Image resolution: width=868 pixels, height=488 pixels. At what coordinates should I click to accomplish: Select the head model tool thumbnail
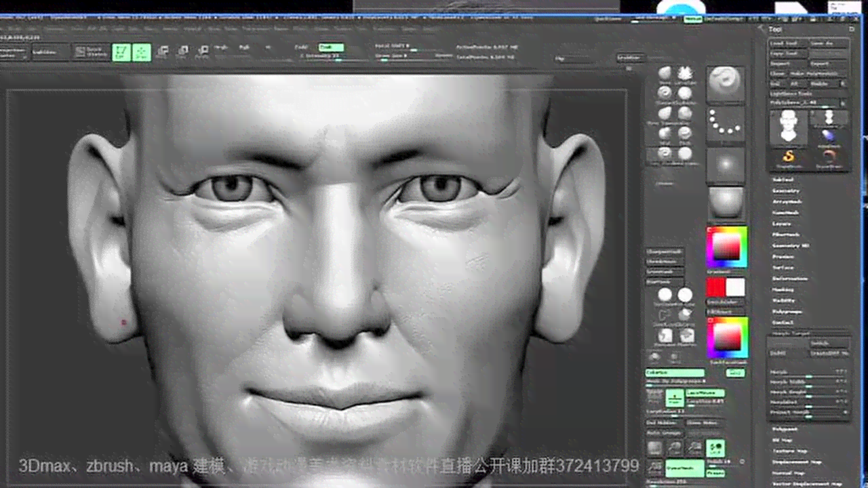coord(788,127)
